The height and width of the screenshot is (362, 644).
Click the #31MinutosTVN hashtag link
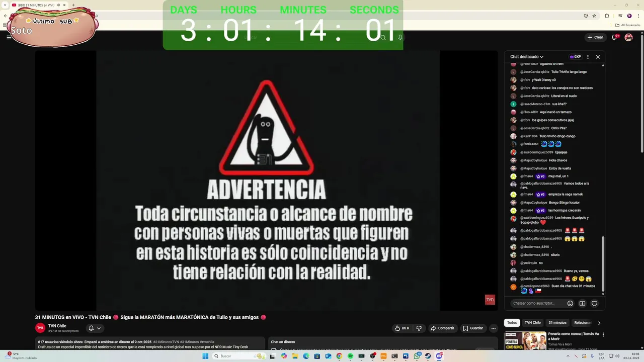point(166,342)
